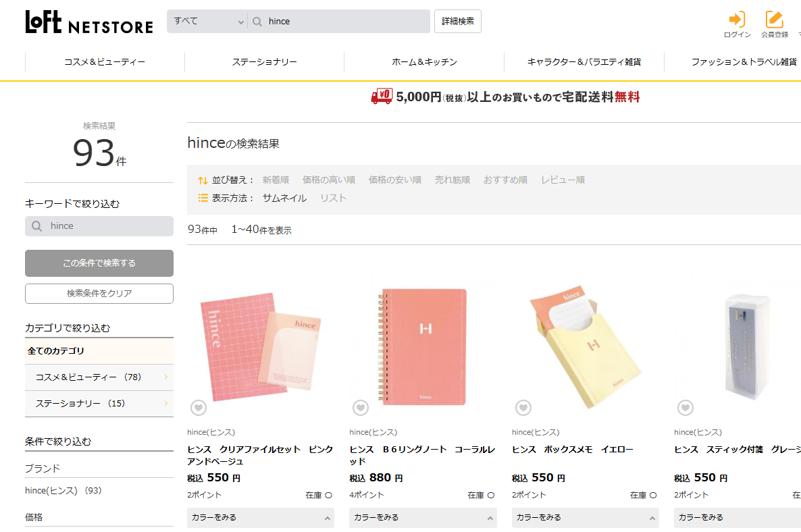Open the ファッション&トラベル雑貨 navigation menu
This screenshot has height=532, width=801.
tap(744, 62)
